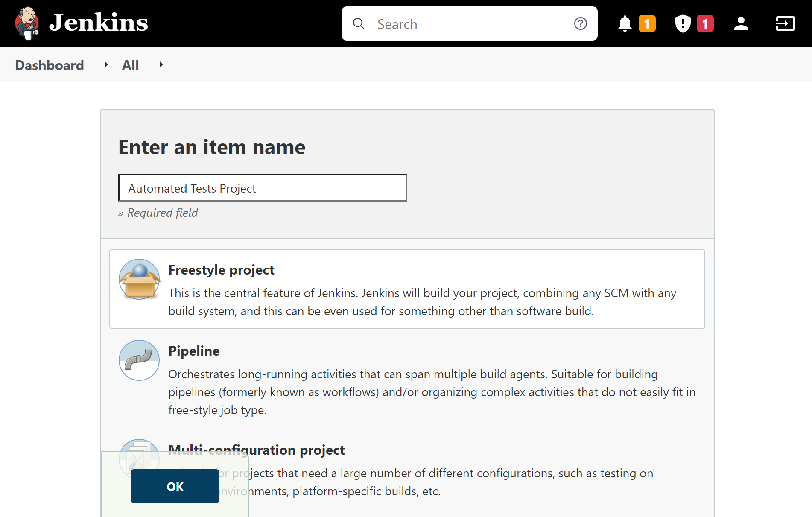The height and width of the screenshot is (517, 812).
Task: Click the log out icon
Action: tap(785, 24)
